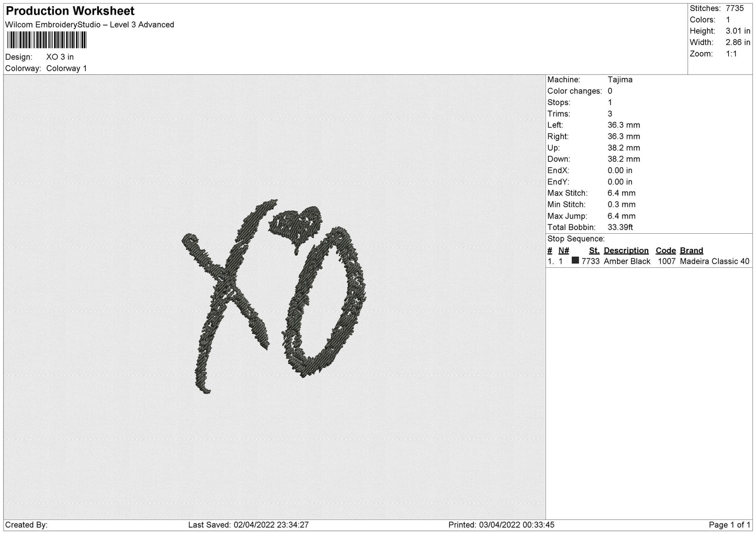Click the barcode under the worksheet title
The width and height of the screenshot is (756, 534).
(x=47, y=40)
